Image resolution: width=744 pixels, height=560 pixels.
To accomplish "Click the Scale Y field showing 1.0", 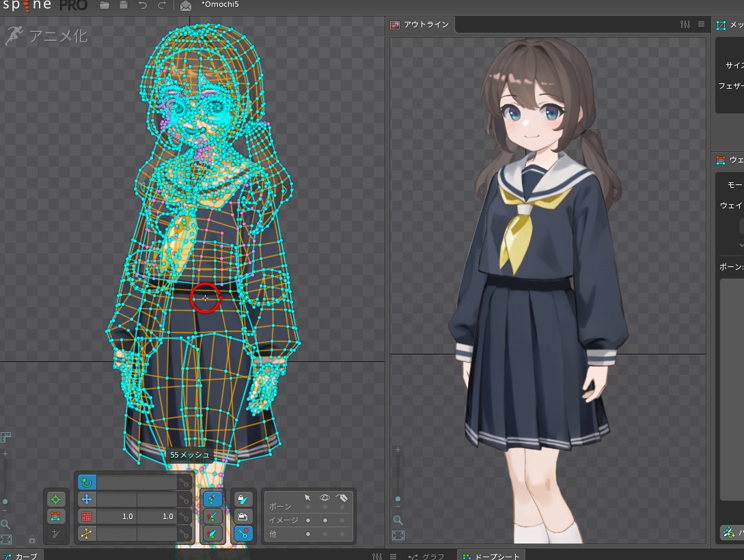I will click(x=157, y=516).
